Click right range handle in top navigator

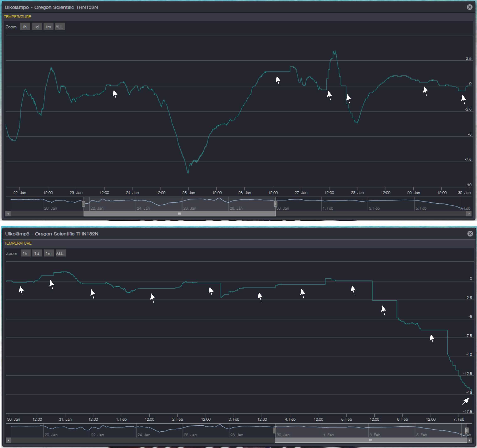coord(276,204)
